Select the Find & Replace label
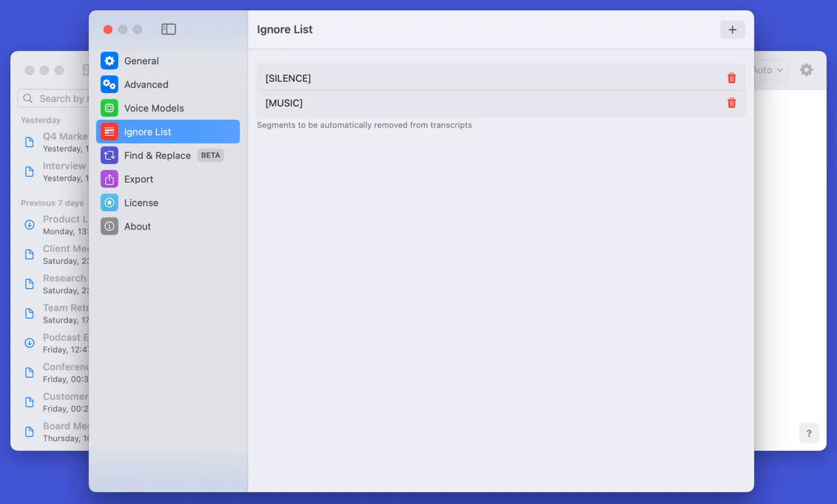 157,155
